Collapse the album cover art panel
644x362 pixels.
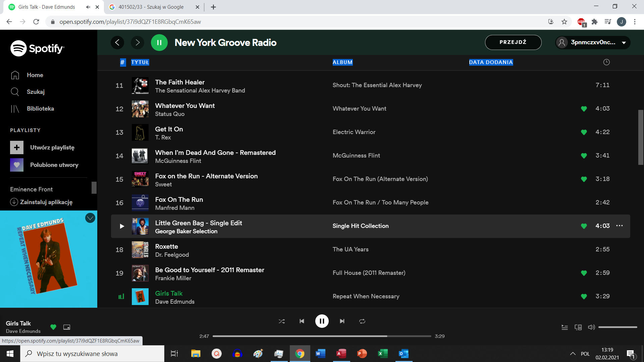point(90,218)
